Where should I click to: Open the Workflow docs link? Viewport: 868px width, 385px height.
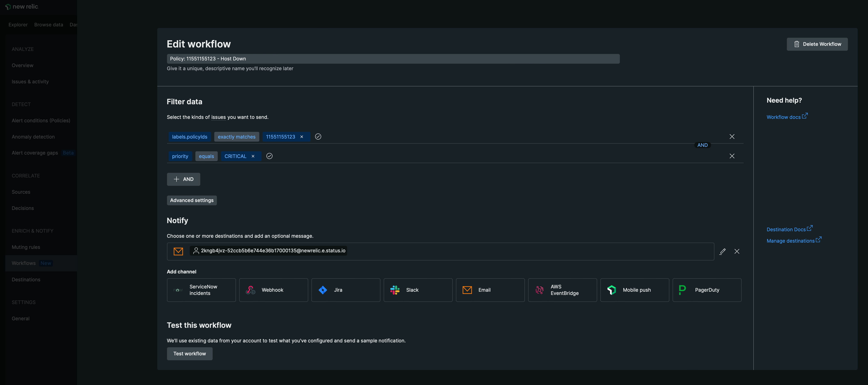pyautogui.click(x=784, y=117)
